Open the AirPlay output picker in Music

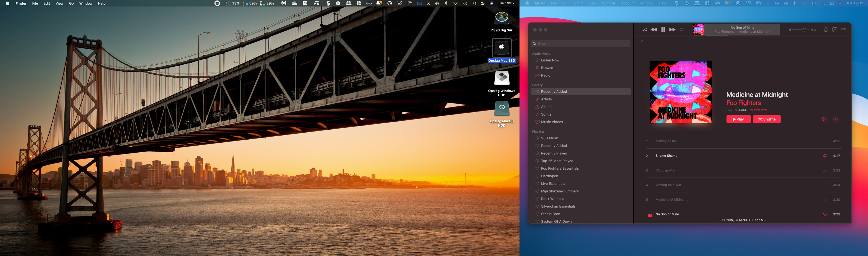pyautogui.click(x=826, y=30)
